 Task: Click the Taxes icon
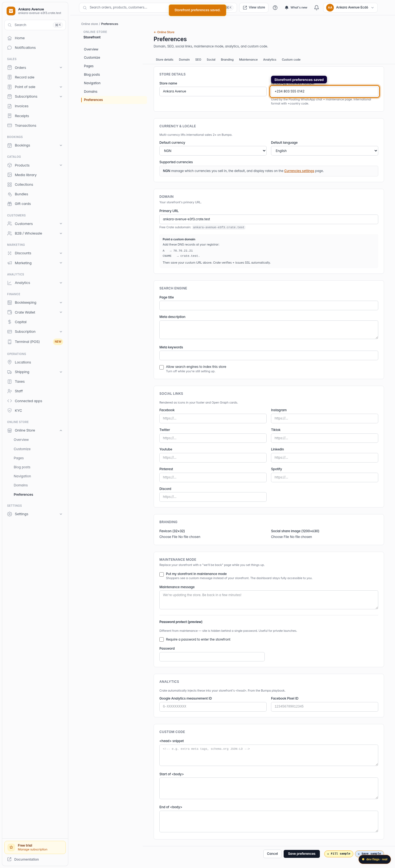click(9, 382)
